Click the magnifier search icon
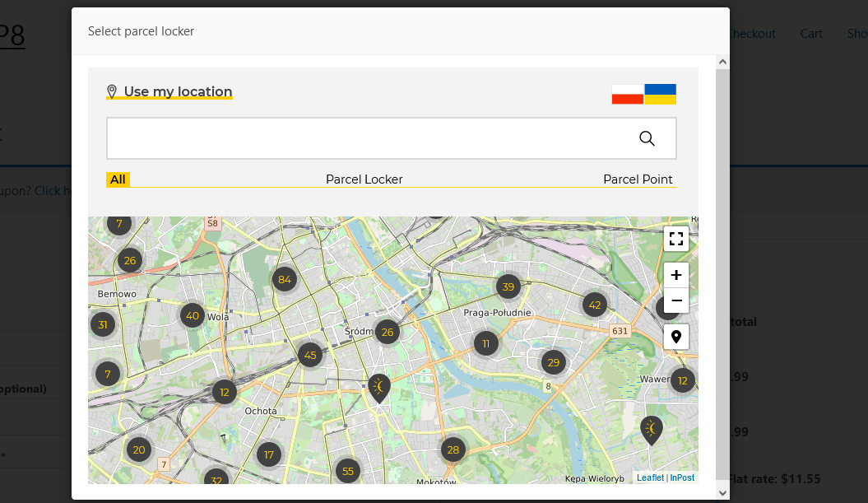868x503 pixels. (647, 138)
